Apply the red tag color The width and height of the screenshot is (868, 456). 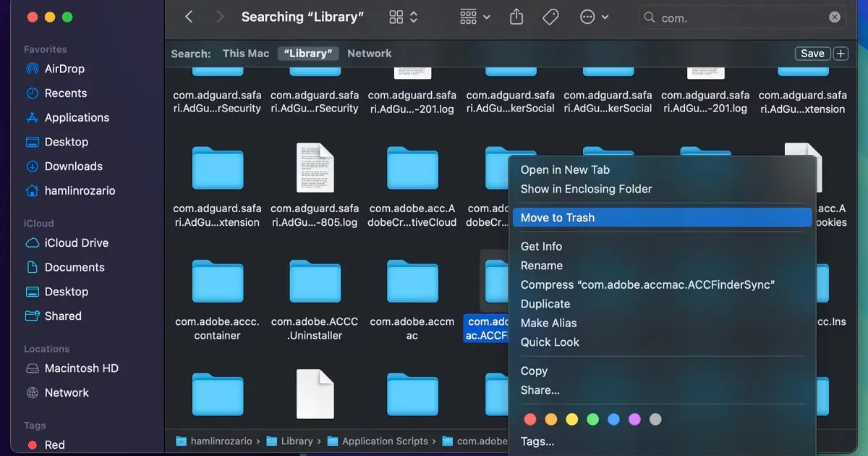pyautogui.click(x=530, y=419)
